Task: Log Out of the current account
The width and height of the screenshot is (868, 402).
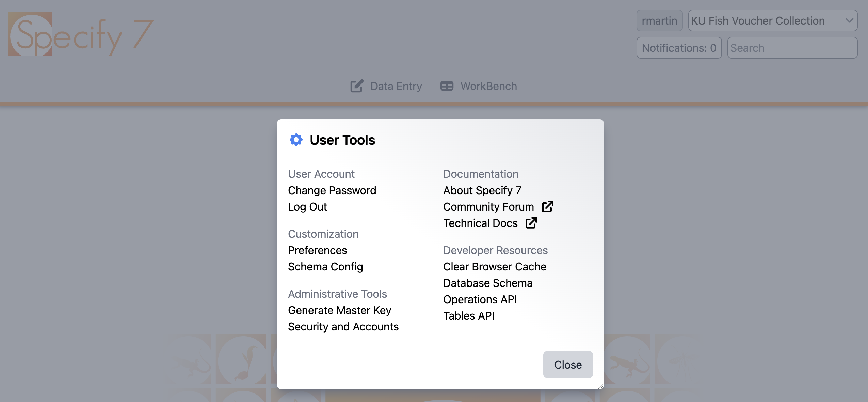Action: click(307, 206)
